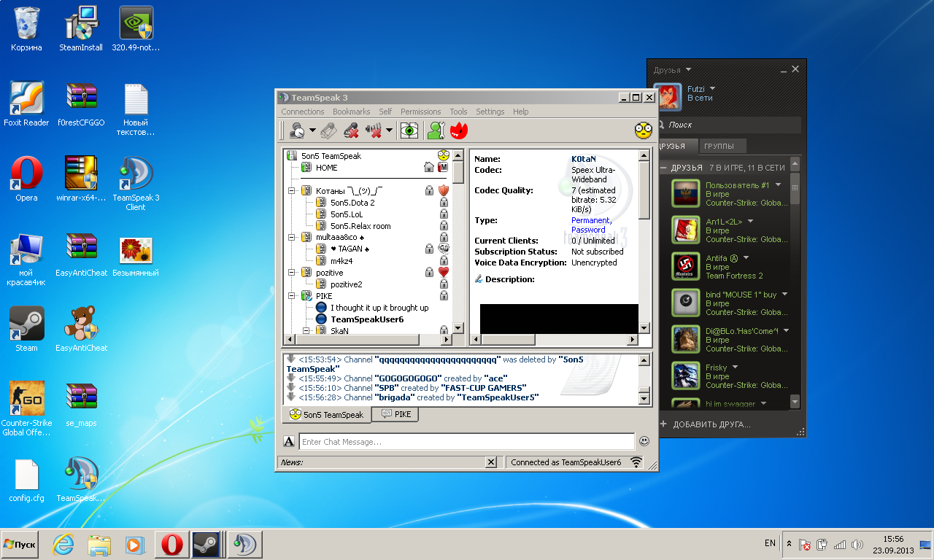The image size is (934, 560).
Task: Open the chat emoticon smiley picker
Action: tap(644, 441)
